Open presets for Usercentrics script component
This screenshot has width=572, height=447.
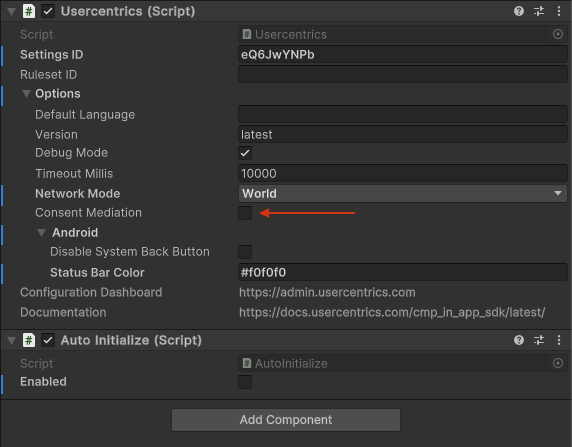(x=539, y=11)
